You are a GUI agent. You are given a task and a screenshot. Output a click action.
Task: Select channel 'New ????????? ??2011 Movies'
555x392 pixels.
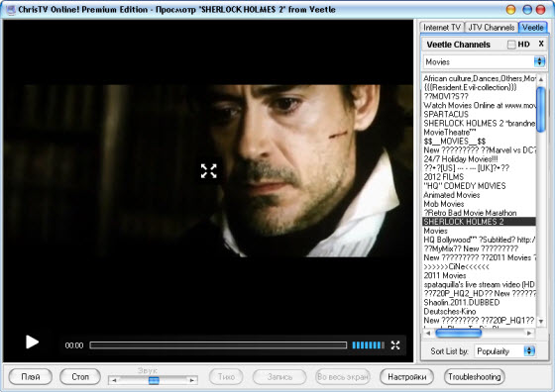coord(480,257)
